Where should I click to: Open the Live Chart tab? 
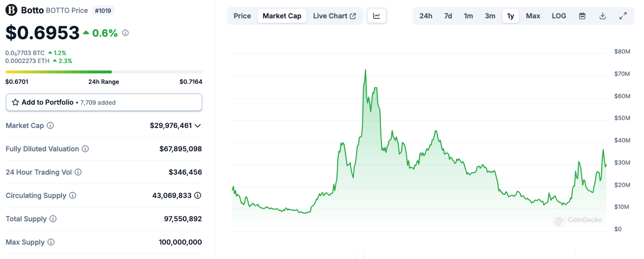pos(334,16)
